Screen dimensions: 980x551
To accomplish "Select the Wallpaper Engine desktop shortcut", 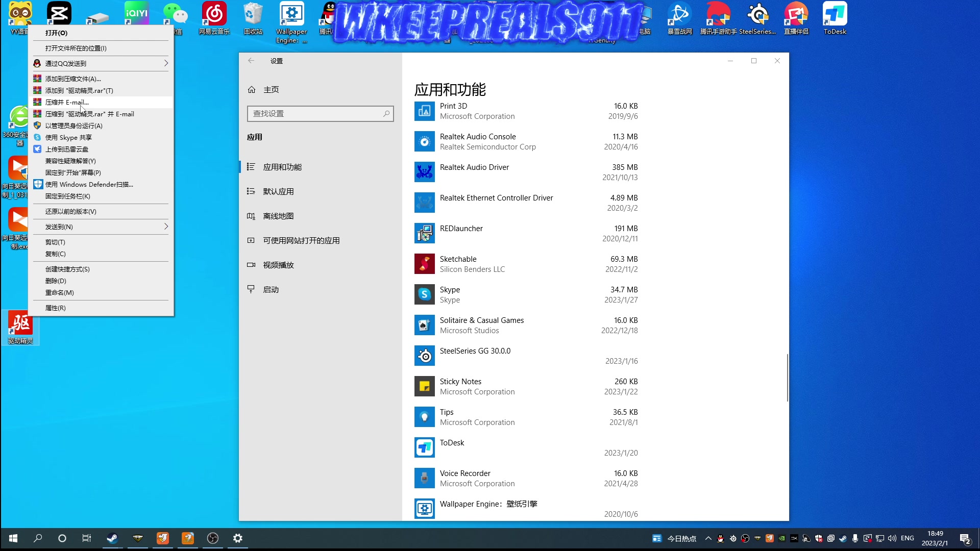I will click(291, 22).
